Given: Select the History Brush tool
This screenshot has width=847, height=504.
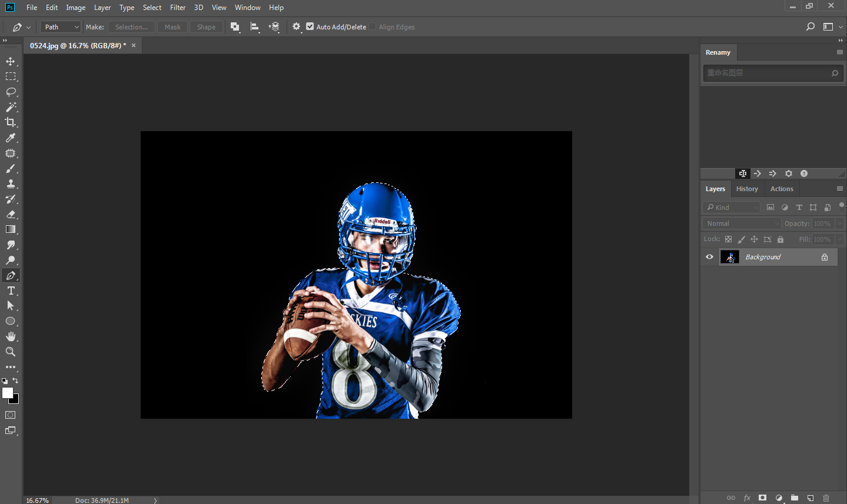Looking at the screenshot, I should click(11, 199).
